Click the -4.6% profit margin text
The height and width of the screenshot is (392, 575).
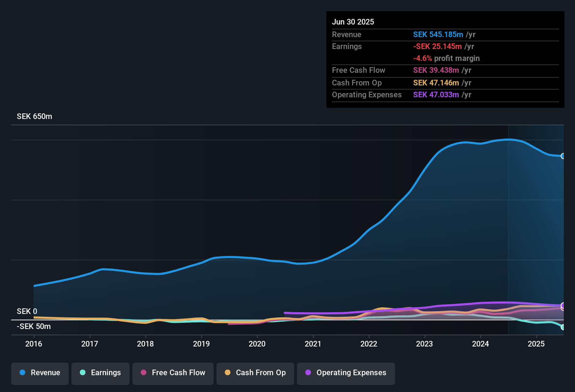pos(446,58)
